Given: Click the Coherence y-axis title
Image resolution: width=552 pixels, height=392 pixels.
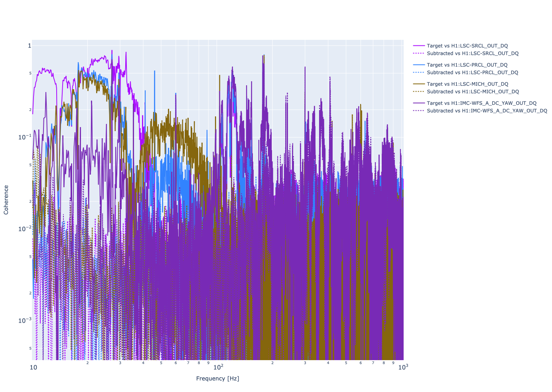Looking at the screenshot, I should click(x=6, y=200).
